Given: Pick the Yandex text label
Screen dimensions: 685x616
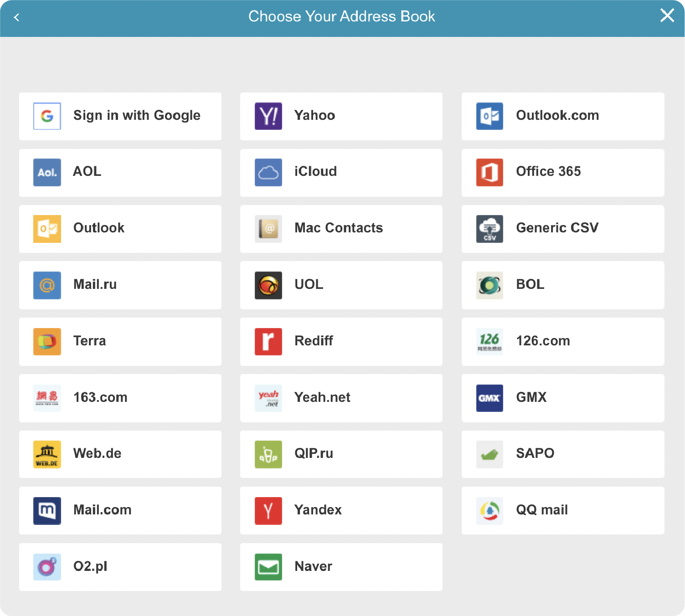Looking at the screenshot, I should (x=318, y=510).
